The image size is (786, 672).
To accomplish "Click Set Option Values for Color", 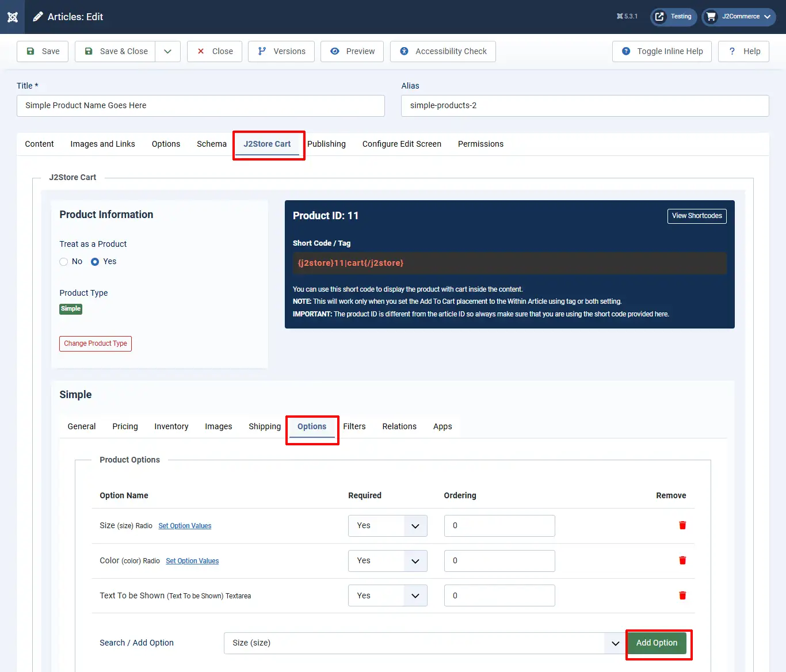I will tap(192, 561).
